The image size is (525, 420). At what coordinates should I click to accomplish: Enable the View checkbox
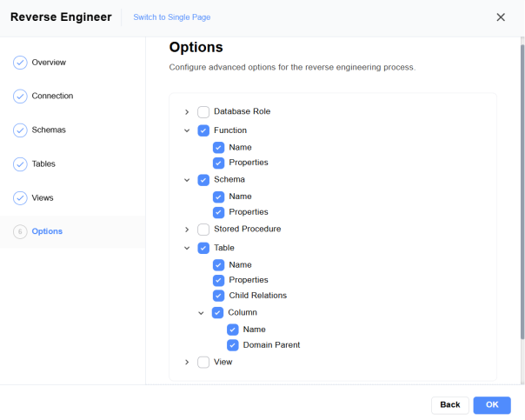[203, 363]
